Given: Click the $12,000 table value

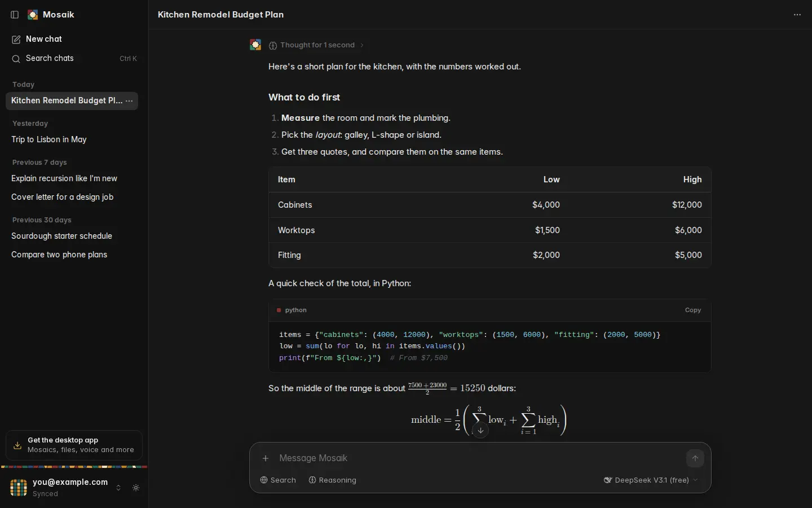Looking at the screenshot, I should [687, 205].
